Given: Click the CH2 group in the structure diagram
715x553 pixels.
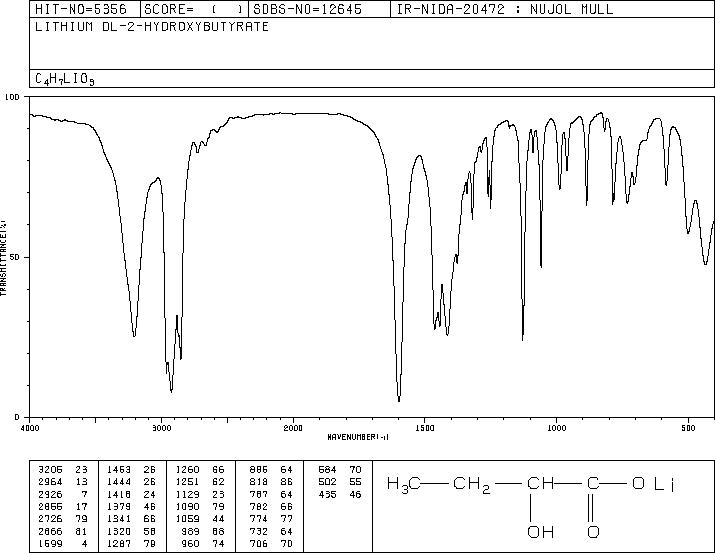Looking at the screenshot, I should pyautogui.click(x=472, y=484).
